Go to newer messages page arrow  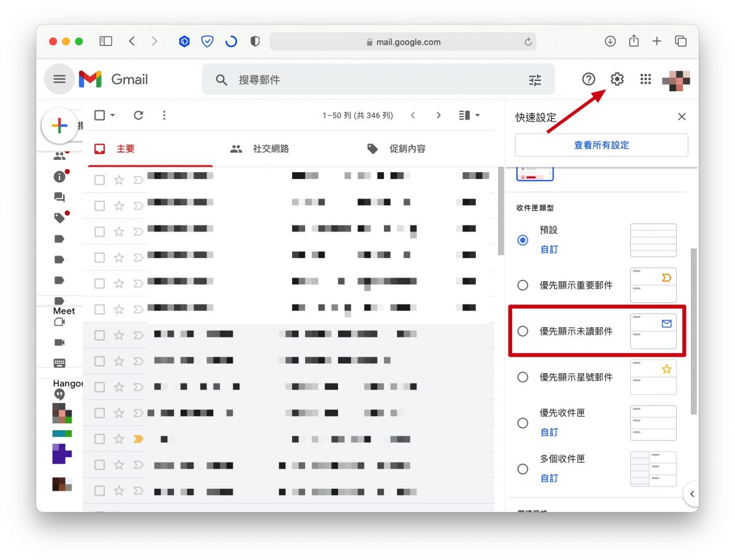click(x=413, y=115)
